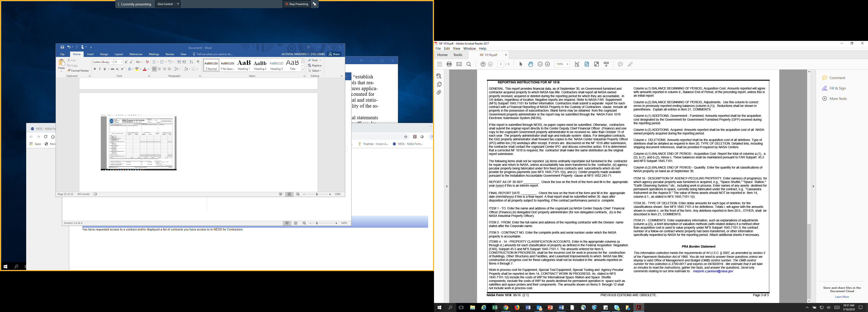
Task: Go to previous page with up arrow
Action: point(483,64)
